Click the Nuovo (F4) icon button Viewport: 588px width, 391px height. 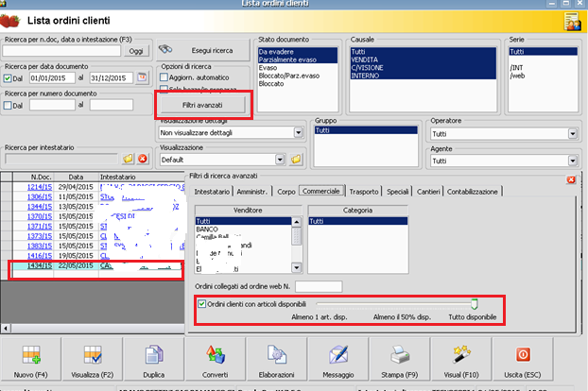pyautogui.click(x=31, y=355)
